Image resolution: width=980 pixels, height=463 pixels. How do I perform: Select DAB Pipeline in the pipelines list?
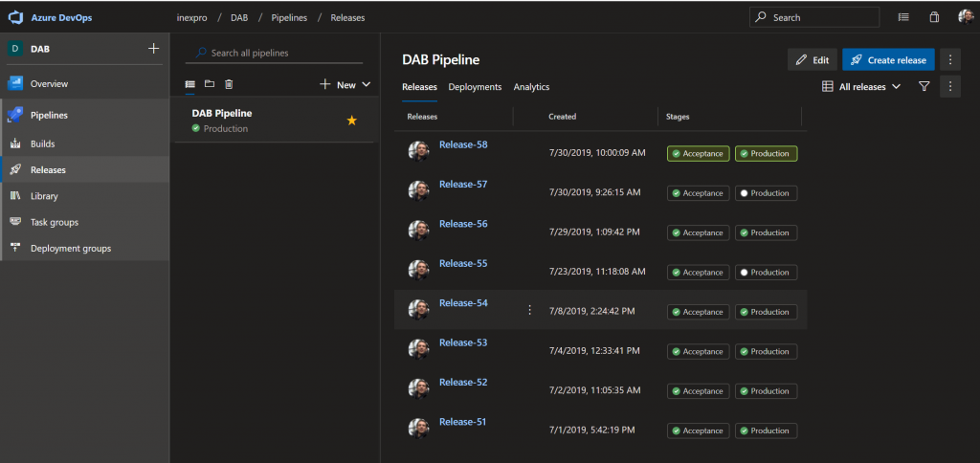(274, 120)
